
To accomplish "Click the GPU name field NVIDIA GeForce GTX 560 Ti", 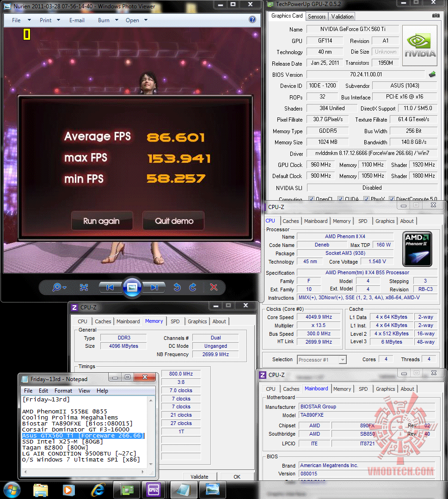I will click(353, 29).
